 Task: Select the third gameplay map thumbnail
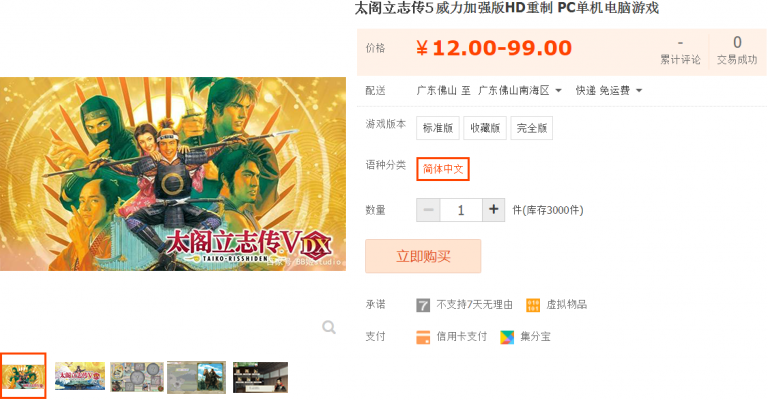(x=137, y=377)
